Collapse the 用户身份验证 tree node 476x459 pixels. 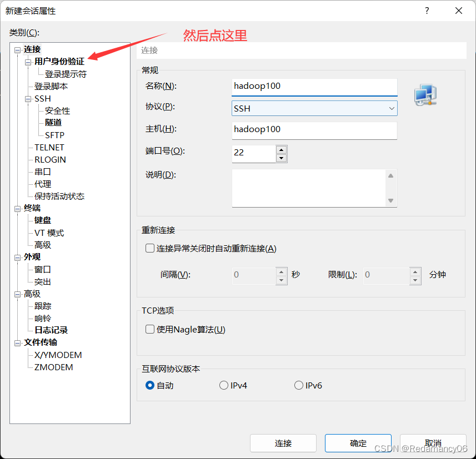tap(28, 62)
